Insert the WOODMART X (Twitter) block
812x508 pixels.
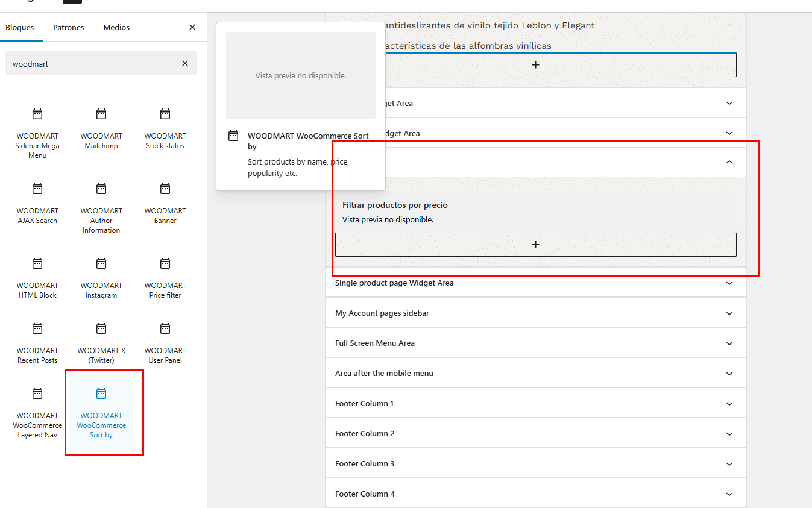(101, 342)
